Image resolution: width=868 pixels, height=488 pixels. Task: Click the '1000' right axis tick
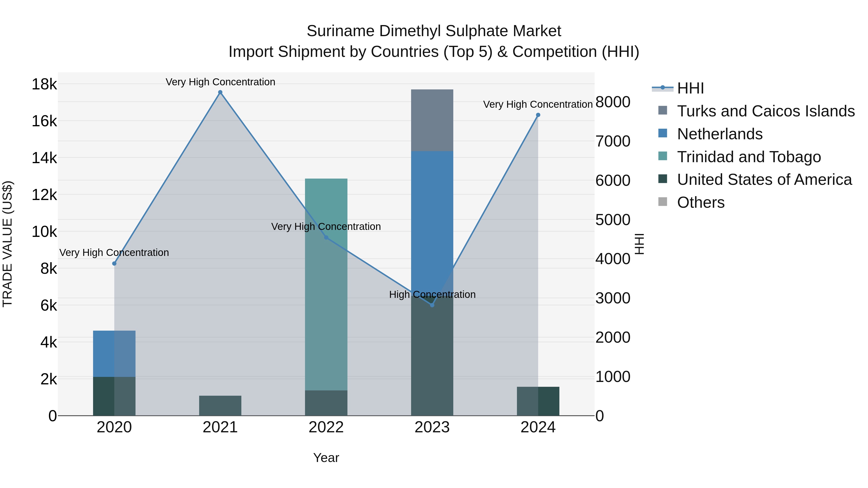613,376
